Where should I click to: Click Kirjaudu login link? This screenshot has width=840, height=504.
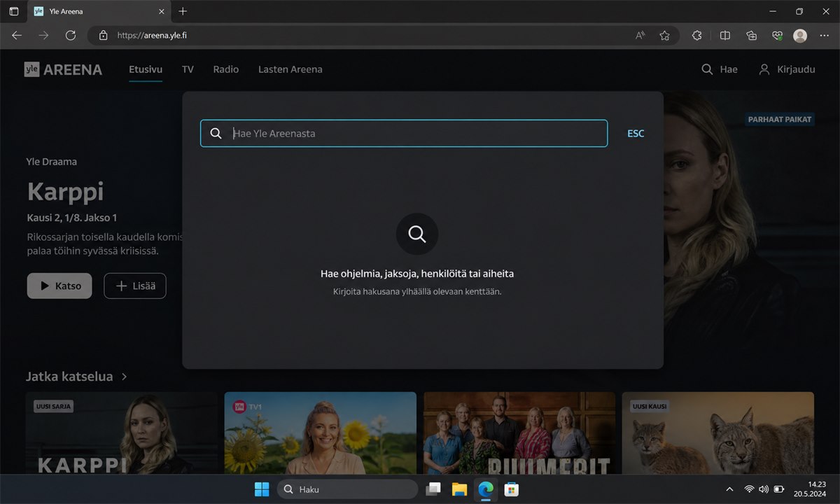(796, 69)
